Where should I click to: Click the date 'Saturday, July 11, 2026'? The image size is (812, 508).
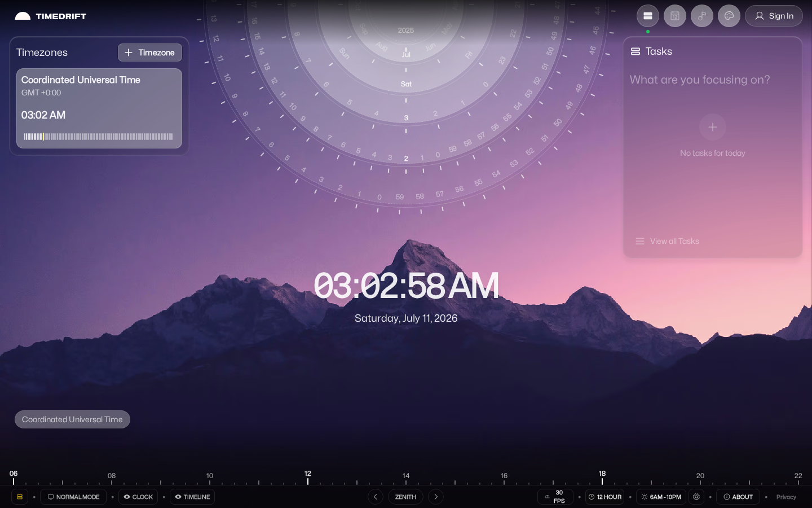[x=406, y=318]
